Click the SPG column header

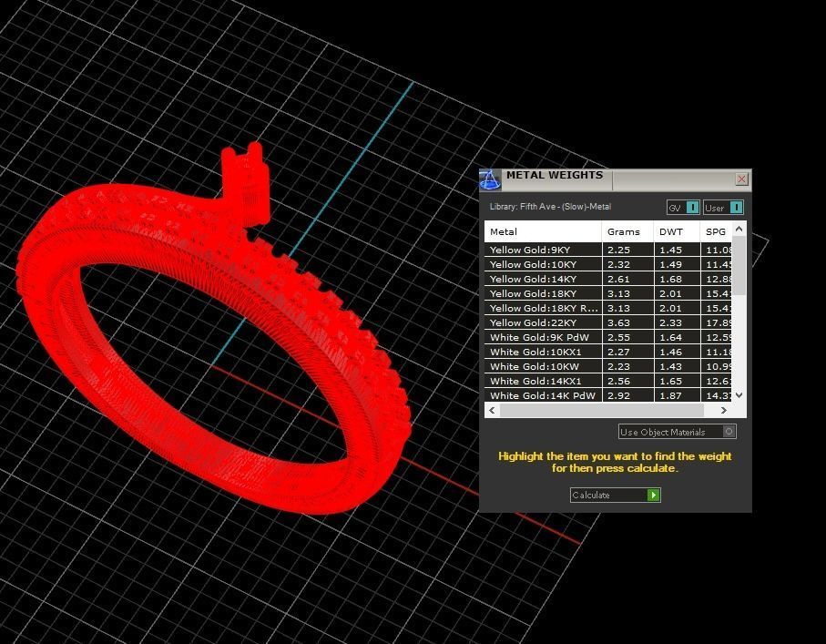[x=716, y=231]
